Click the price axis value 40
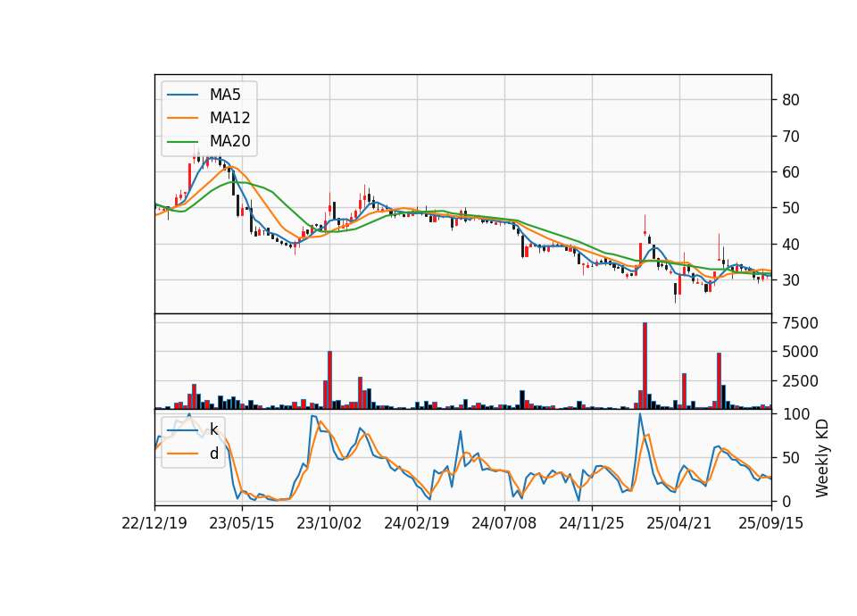 (x=790, y=245)
